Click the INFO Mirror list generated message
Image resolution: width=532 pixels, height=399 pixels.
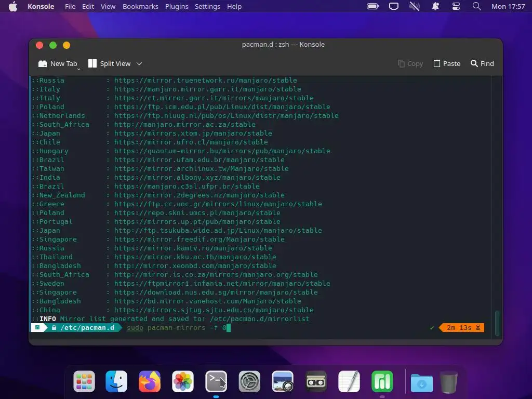pos(170,319)
